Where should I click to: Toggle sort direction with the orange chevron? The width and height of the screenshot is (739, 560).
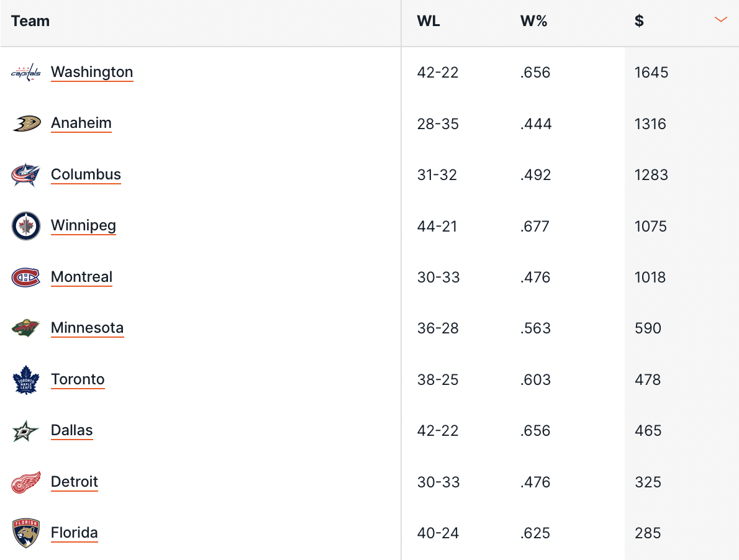click(x=720, y=20)
